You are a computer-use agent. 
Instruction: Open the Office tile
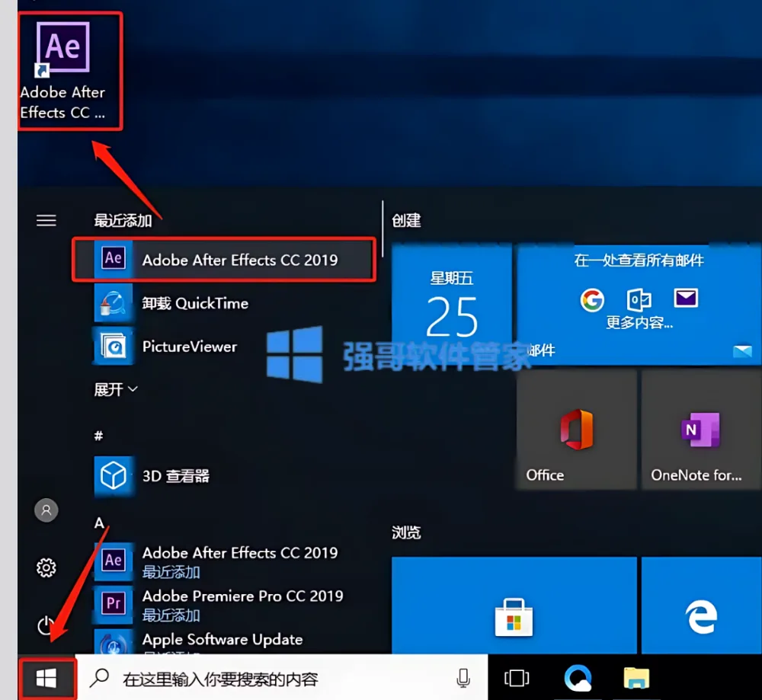click(x=576, y=429)
